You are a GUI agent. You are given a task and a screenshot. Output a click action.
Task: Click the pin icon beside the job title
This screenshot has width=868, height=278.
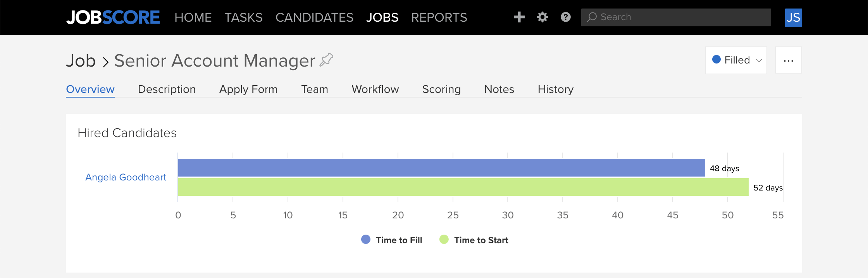point(326,60)
